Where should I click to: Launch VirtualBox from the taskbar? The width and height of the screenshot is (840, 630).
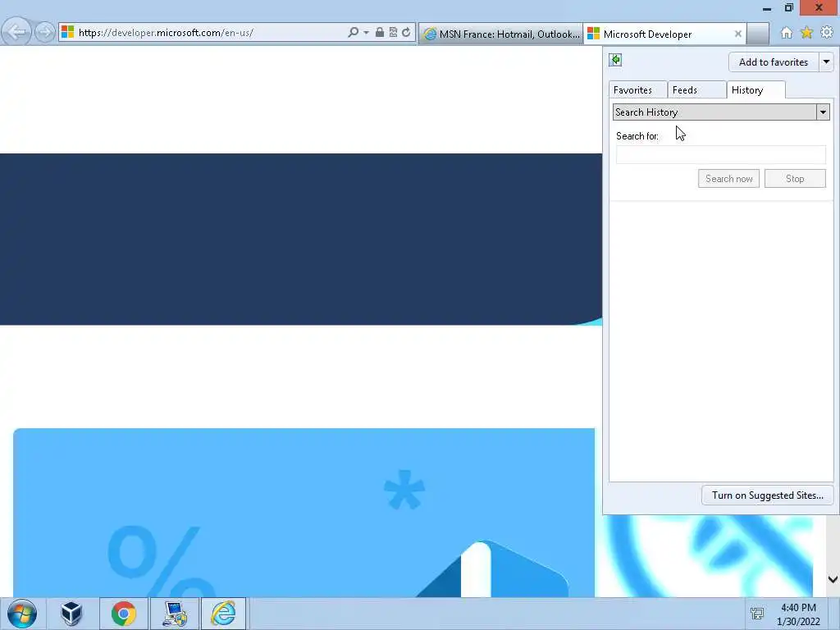tap(71, 614)
